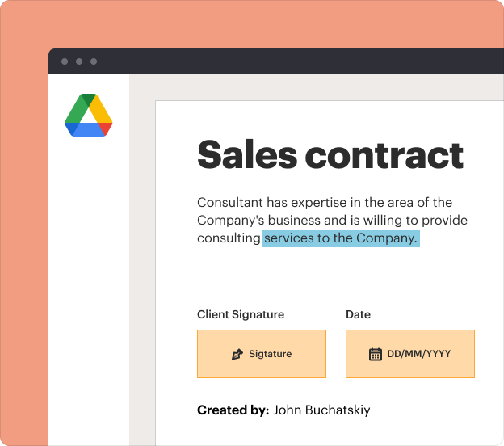Click the calendar icon in date field

coord(376,354)
